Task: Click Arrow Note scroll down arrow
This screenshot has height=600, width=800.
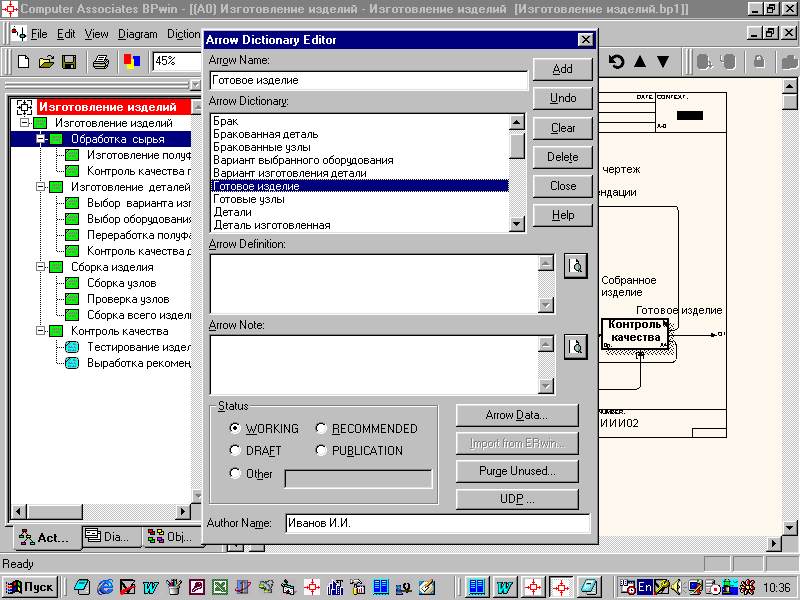Action: pyautogui.click(x=546, y=386)
